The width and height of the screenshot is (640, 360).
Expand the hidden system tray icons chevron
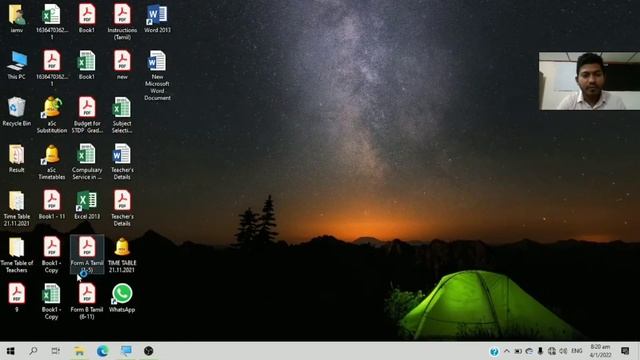(x=507, y=351)
